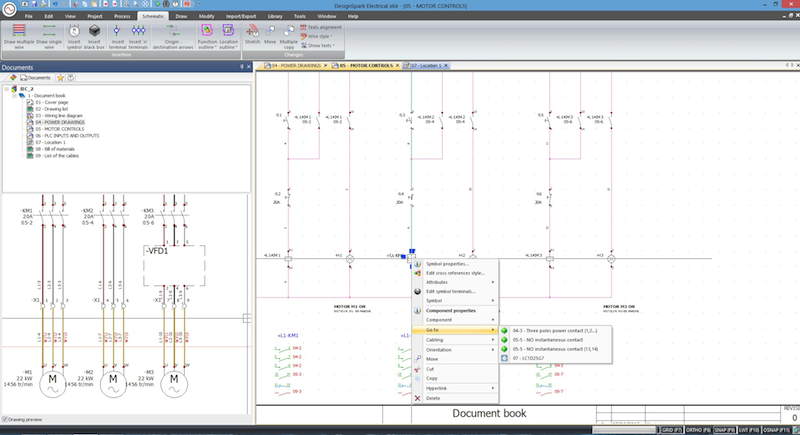Open the Show texts dropdown

coord(317,45)
